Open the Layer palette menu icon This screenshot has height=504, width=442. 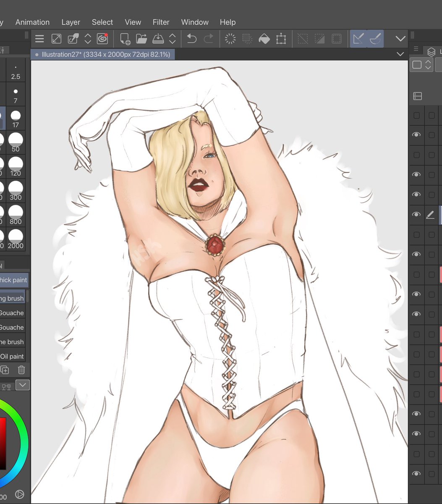[x=416, y=50]
